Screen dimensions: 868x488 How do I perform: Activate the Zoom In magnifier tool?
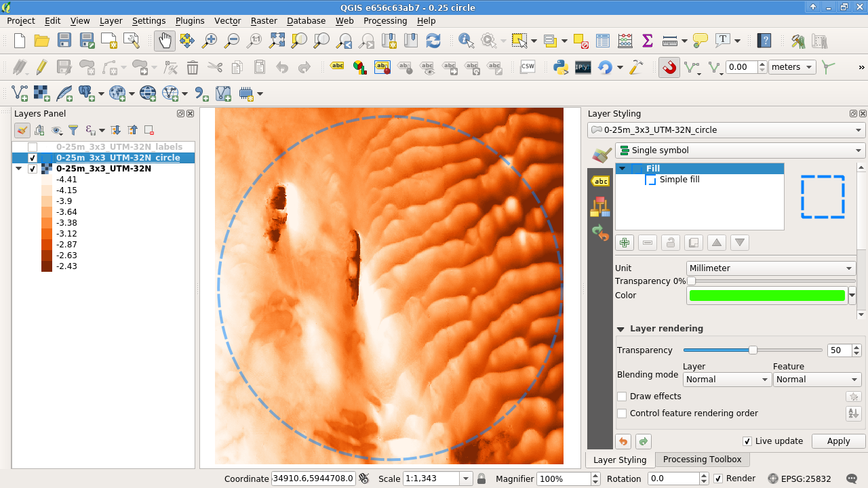tap(210, 41)
